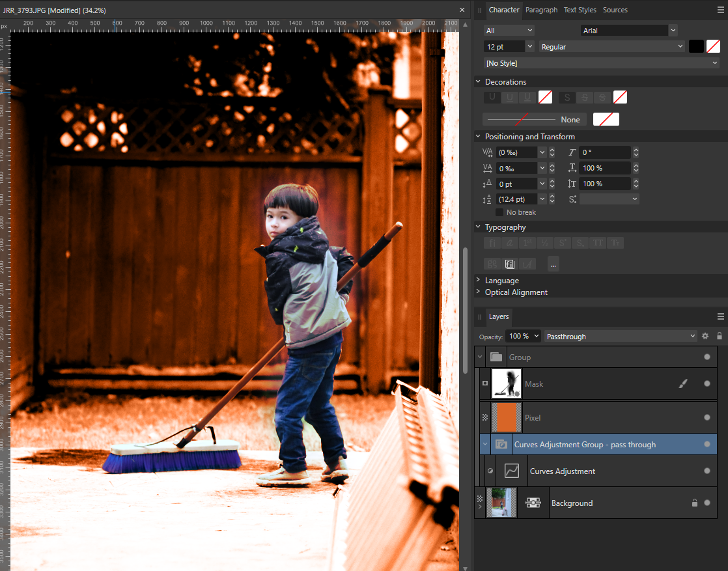Click the Curves Adjustment layer icon
Screen dimensions: 728x571
point(512,471)
